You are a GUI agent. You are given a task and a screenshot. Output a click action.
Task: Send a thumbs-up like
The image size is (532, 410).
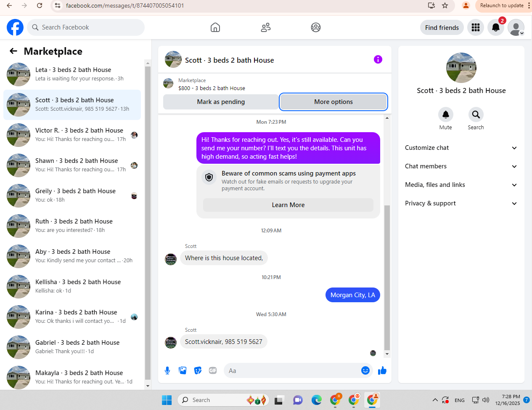point(382,370)
